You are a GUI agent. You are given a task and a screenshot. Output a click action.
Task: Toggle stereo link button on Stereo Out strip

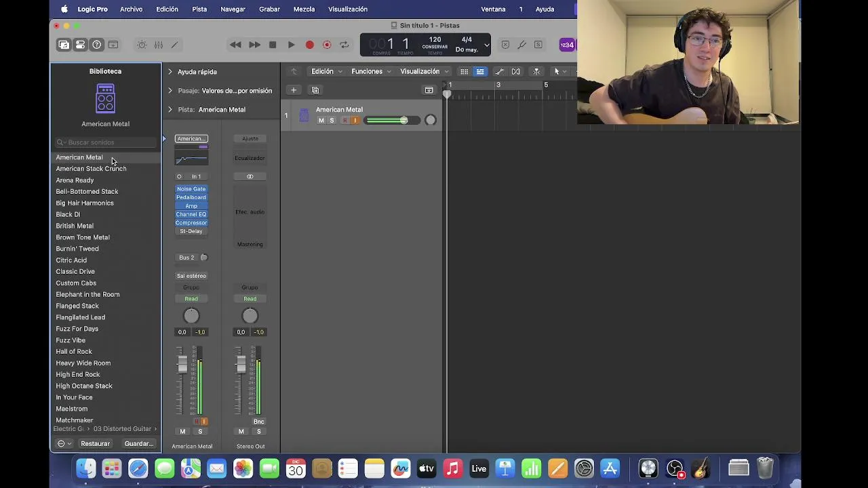click(x=250, y=176)
